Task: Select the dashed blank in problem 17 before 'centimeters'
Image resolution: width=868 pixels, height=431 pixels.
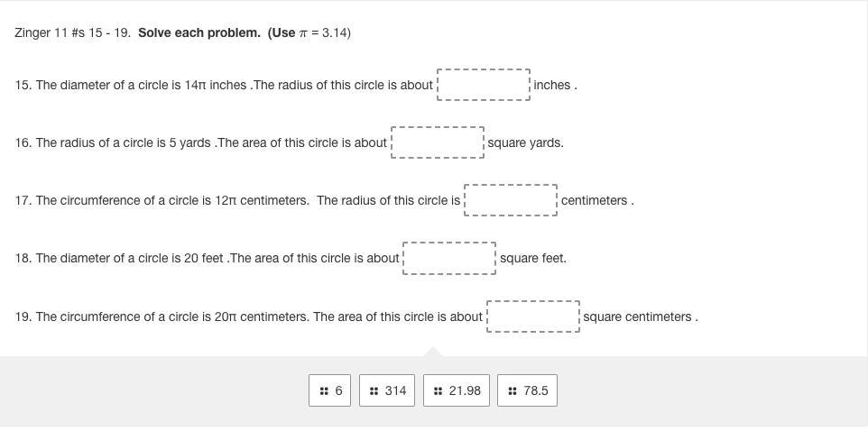Action: 511,200
